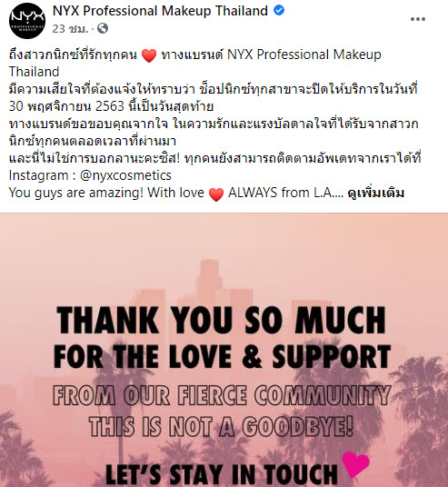Click THIS IS NOT A GOODBYE text
This screenshot has height=487, width=448.
(x=221, y=426)
